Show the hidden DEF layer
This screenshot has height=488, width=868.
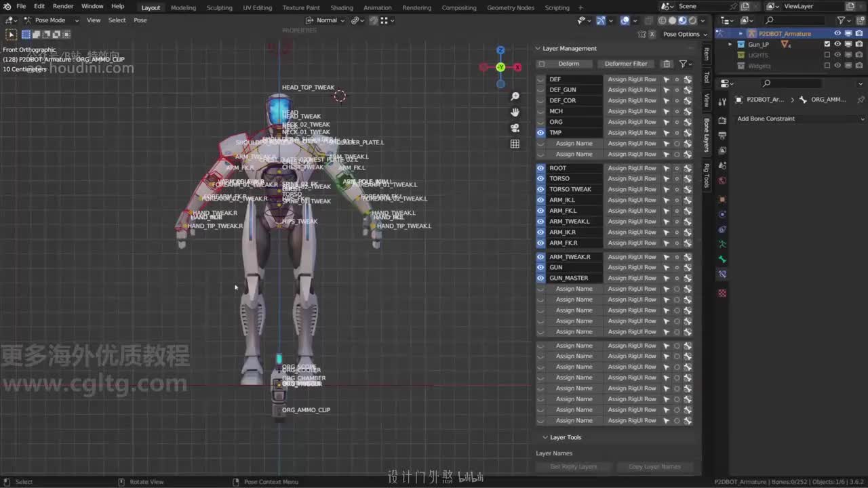point(540,79)
